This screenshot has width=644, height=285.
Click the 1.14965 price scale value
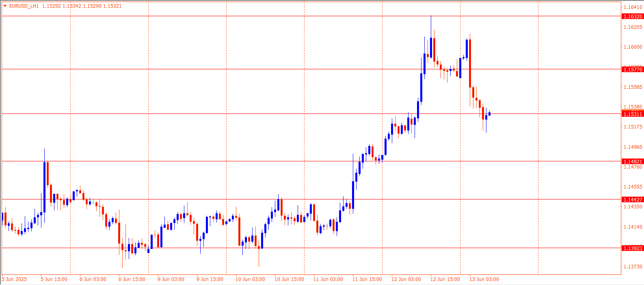click(633, 147)
